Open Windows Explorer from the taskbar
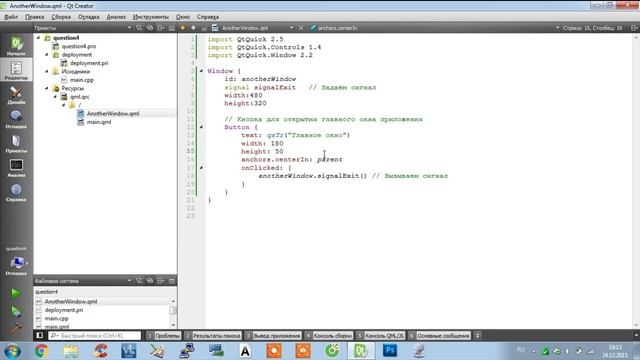640x360 pixels. (x=71, y=351)
